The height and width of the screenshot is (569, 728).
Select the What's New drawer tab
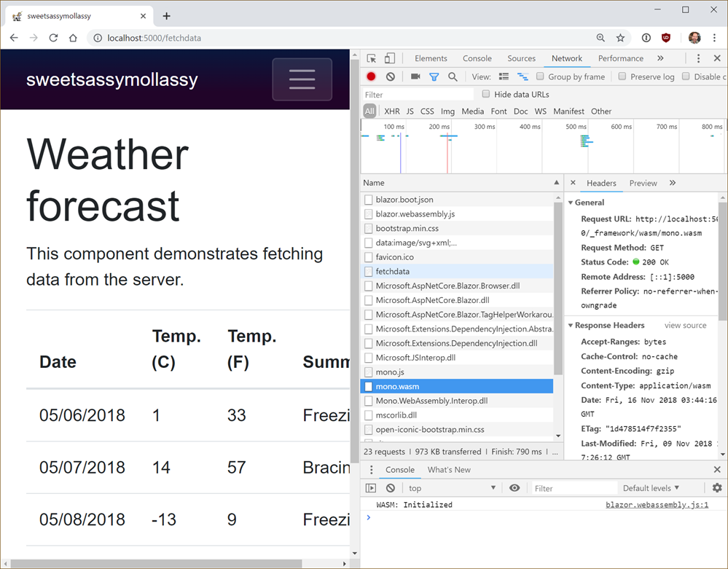(x=449, y=470)
